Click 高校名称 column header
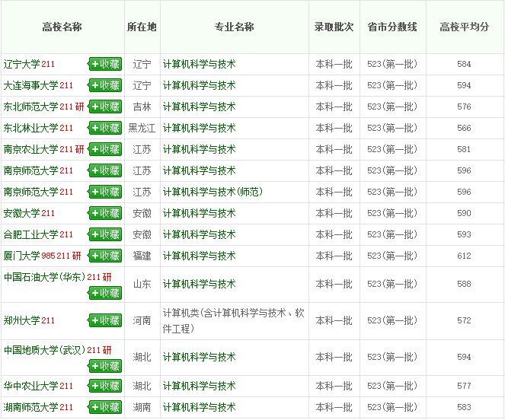 tap(62, 27)
